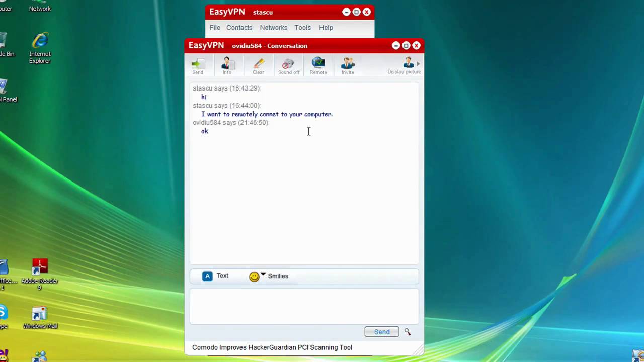Close the ovidiu584 Conversation window

pos(416,45)
